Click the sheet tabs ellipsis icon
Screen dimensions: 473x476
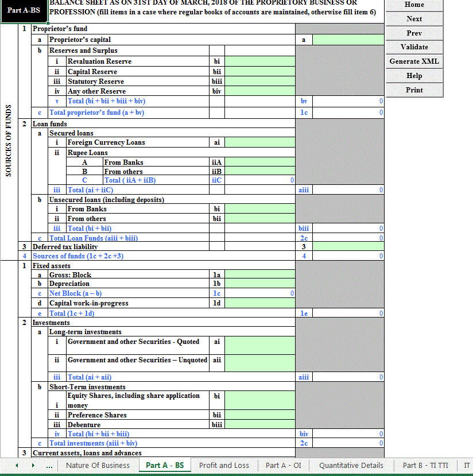(x=49, y=466)
